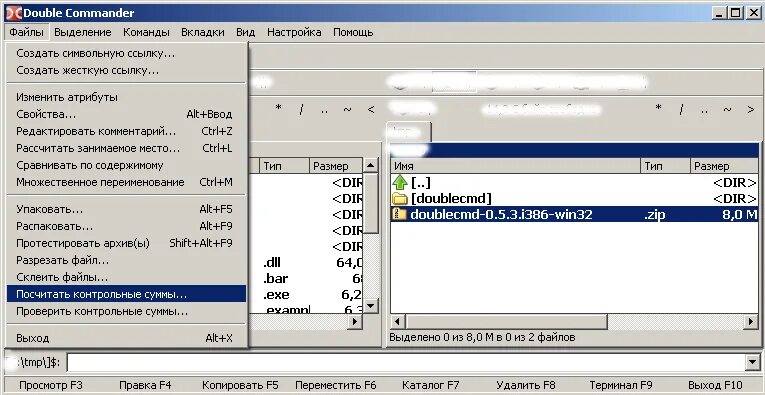The height and width of the screenshot is (395, 765).
Task: Click Переместить F6 button
Action: (336, 385)
